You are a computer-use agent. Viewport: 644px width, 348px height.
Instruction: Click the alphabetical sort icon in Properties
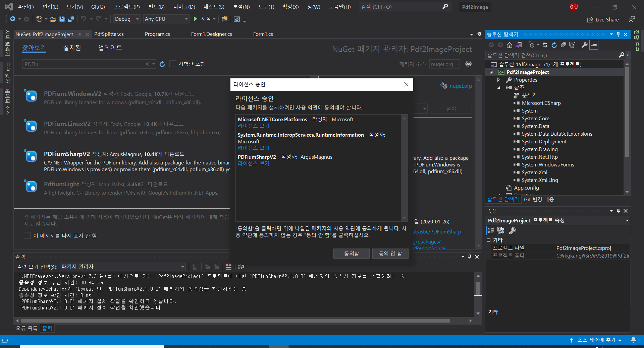tap(501, 230)
